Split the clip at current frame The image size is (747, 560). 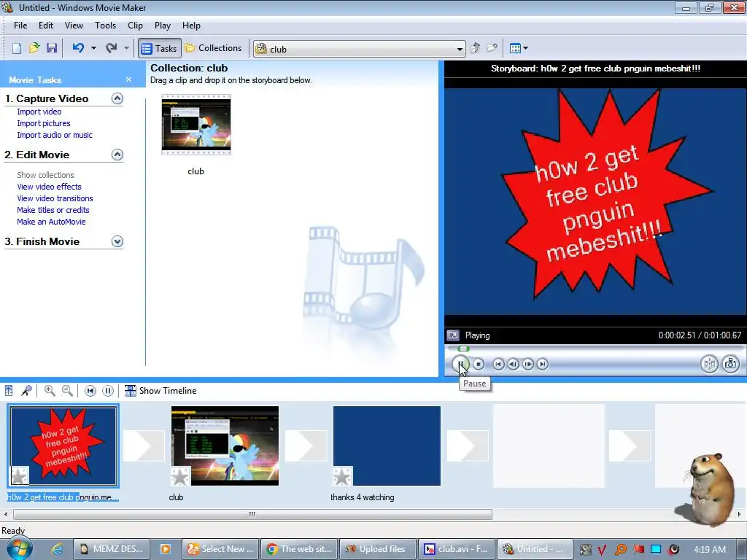coord(709,365)
